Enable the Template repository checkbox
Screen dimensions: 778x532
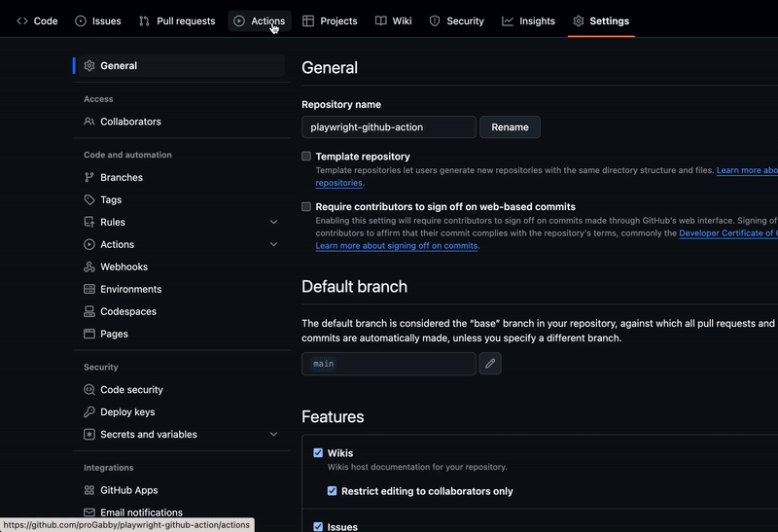pos(306,157)
